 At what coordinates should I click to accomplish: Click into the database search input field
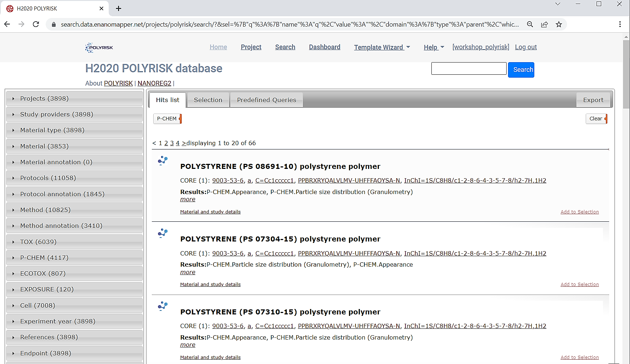(468, 68)
